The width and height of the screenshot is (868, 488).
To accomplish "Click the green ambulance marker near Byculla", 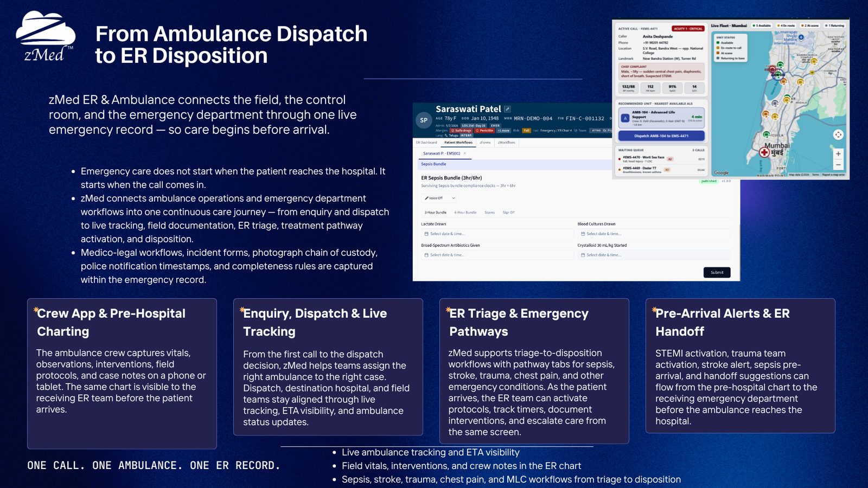I will (x=766, y=134).
